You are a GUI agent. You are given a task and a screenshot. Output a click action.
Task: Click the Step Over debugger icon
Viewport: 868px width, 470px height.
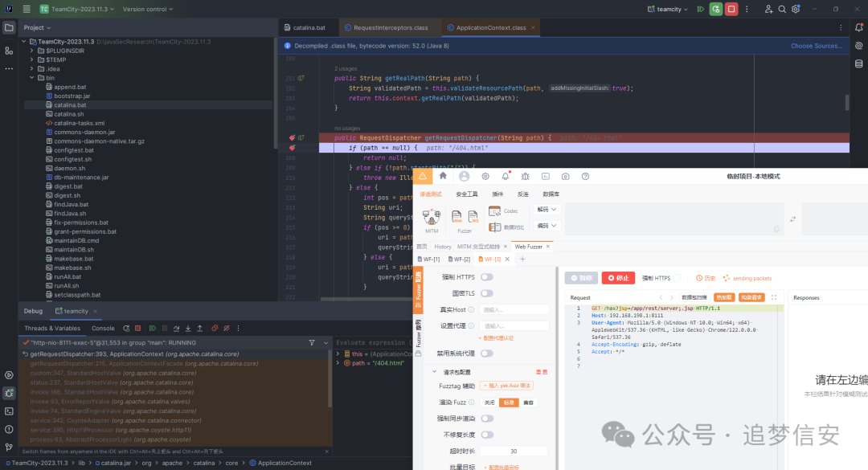[176, 328]
